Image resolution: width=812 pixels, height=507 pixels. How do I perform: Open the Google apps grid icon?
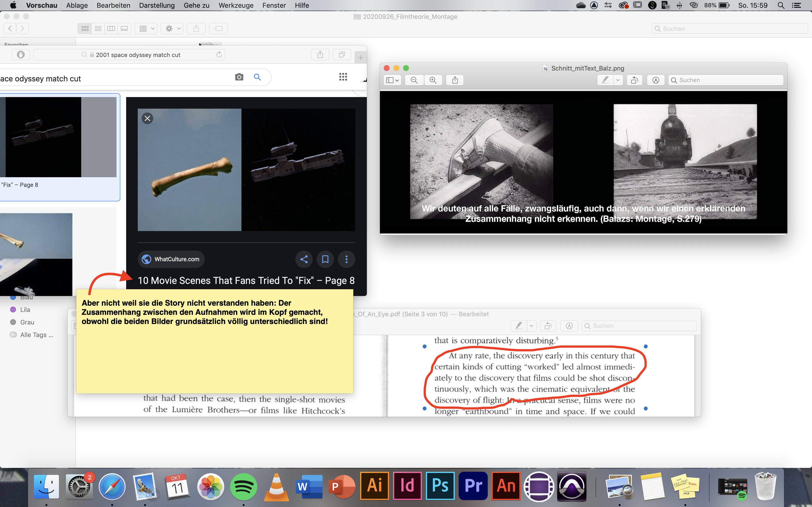[x=343, y=77]
